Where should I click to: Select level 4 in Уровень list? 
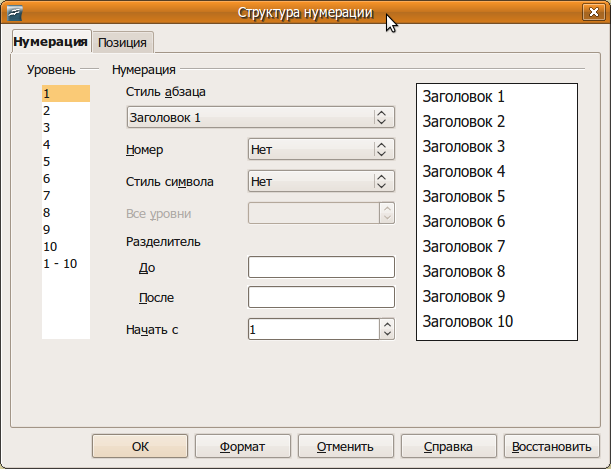click(66, 145)
